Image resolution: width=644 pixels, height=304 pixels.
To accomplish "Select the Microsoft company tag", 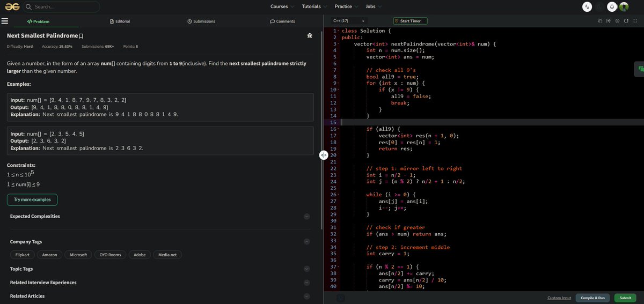I will 78,255.
